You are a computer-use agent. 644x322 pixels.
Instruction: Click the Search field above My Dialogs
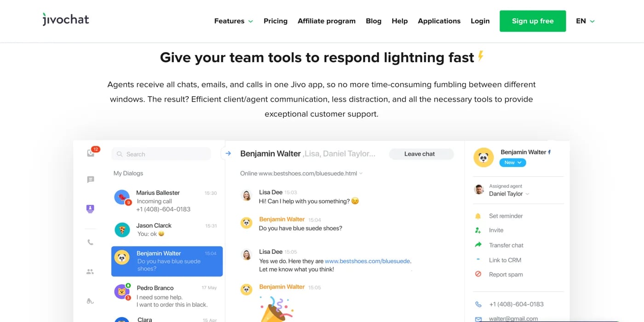161,154
